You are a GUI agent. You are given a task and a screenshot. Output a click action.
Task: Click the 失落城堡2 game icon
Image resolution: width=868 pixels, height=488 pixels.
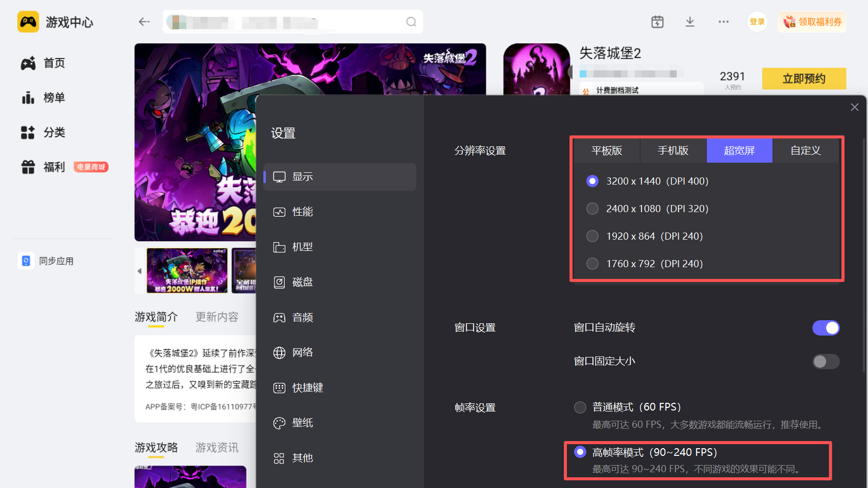coord(536,69)
